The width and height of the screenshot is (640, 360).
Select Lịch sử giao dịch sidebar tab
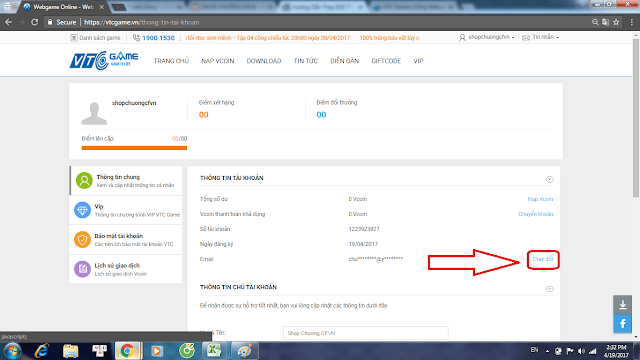pos(126,269)
